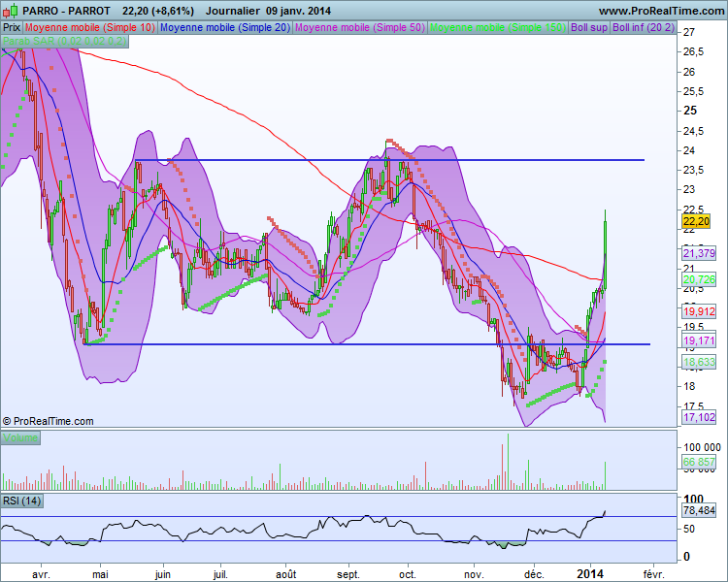This screenshot has width=728, height=582.
Task: Click the août label on time axis
Action: click(285, 574)
